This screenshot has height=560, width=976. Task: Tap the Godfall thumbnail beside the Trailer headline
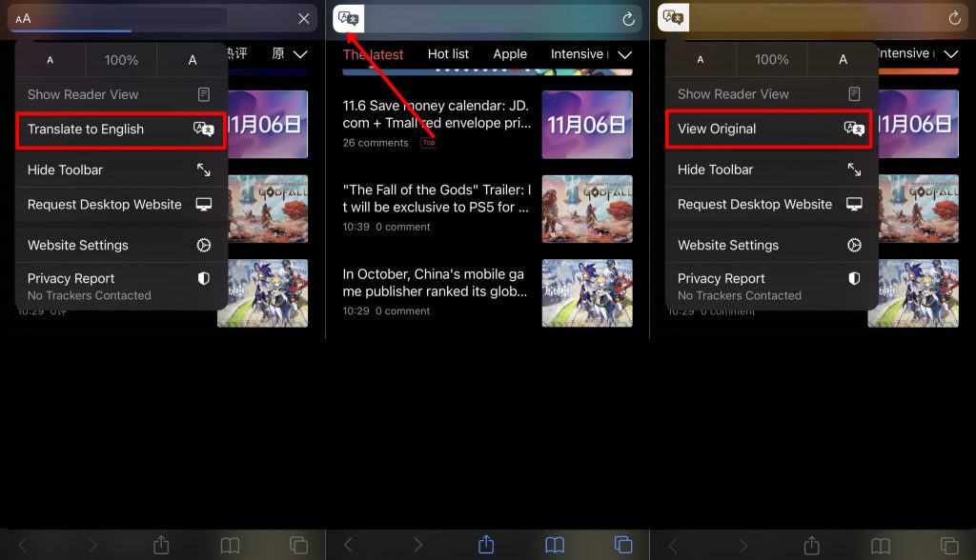pos(587,209)
